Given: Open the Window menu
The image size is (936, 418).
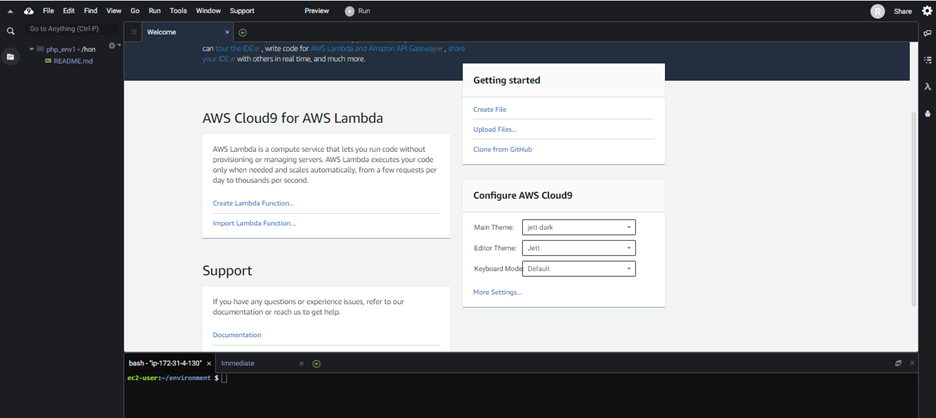Looking at the screenshot, I should (208, 11).
